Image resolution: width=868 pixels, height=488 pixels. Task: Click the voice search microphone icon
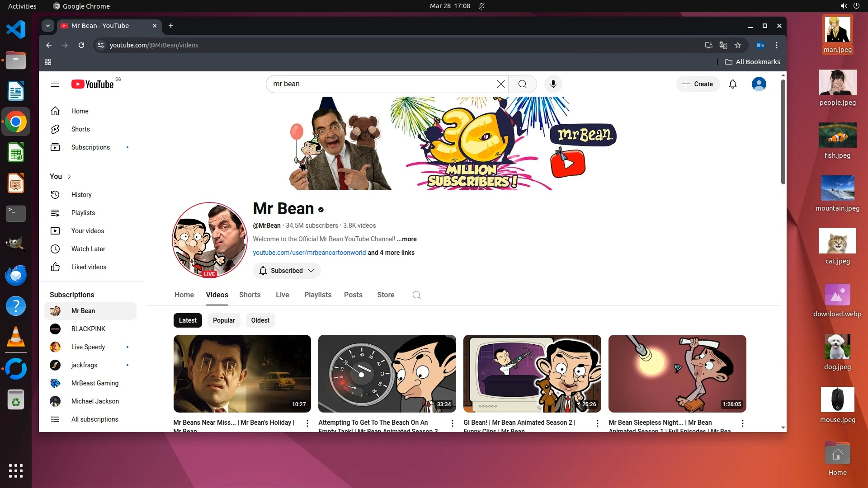[x=553, y=84]
